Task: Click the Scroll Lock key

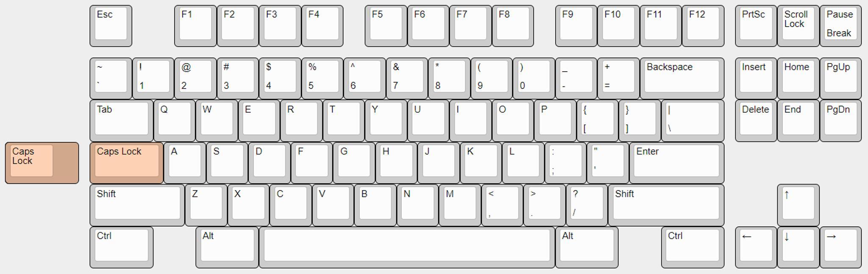Action: click(798, 26)
